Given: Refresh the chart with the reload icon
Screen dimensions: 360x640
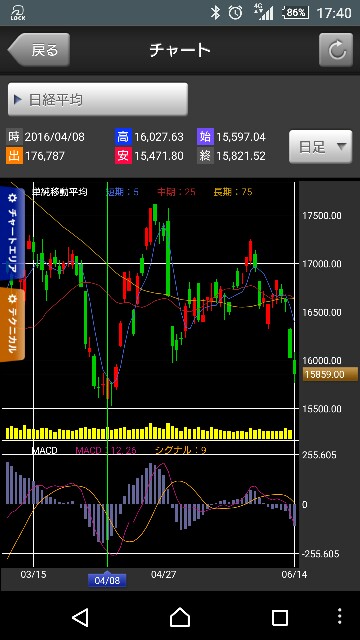Looking at the screenshot, I should [336, 50].
